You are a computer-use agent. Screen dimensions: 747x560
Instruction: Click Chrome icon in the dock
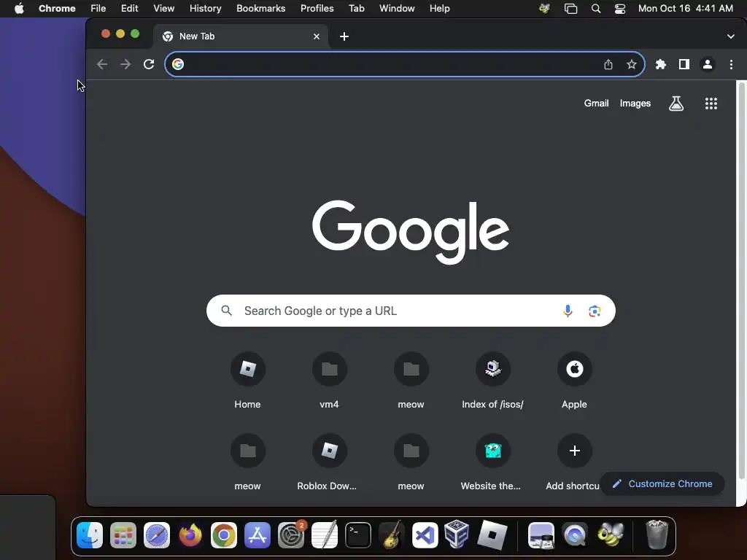pos(224,535)
